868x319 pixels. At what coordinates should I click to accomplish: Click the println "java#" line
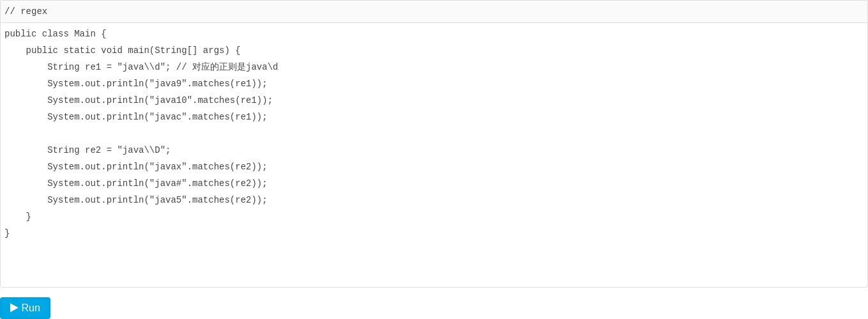pyautogui.click(x=156, y=183)
